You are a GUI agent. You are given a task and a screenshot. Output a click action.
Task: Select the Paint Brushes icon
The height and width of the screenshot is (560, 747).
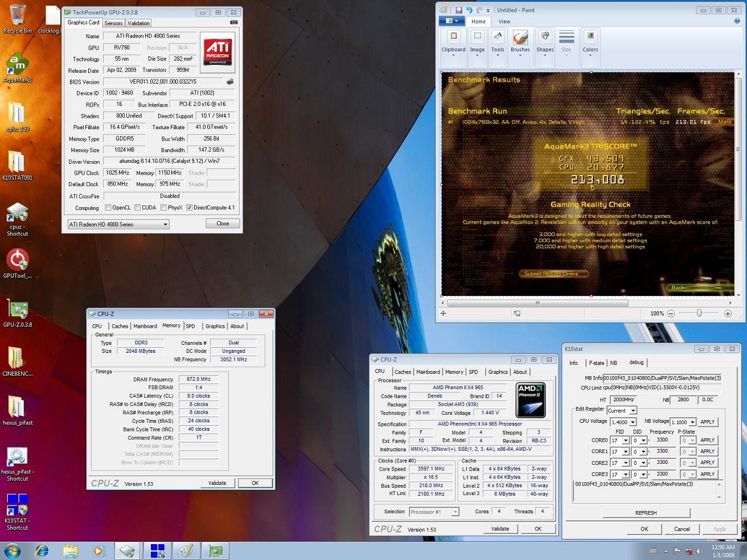pyautogui.click(x=520, y=43)
